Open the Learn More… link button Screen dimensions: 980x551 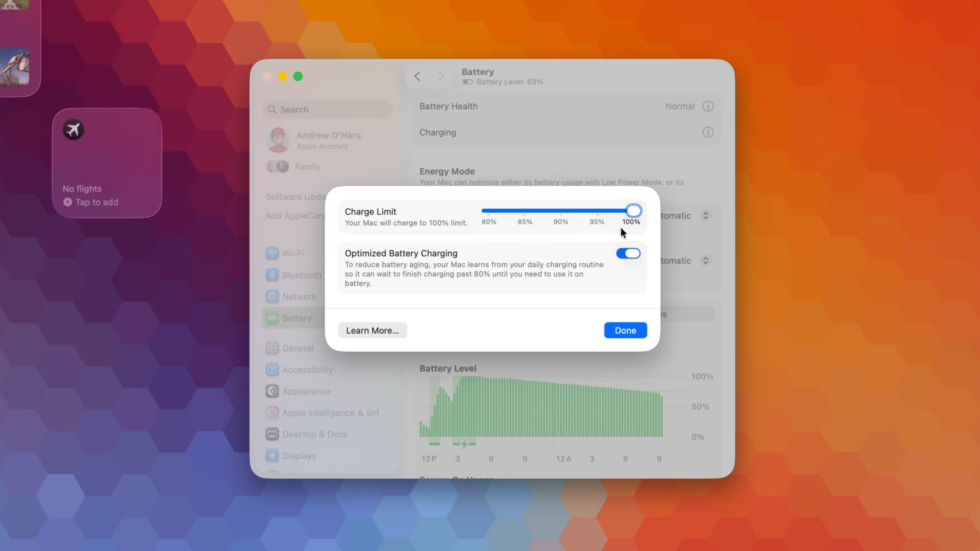click(372, 330)
